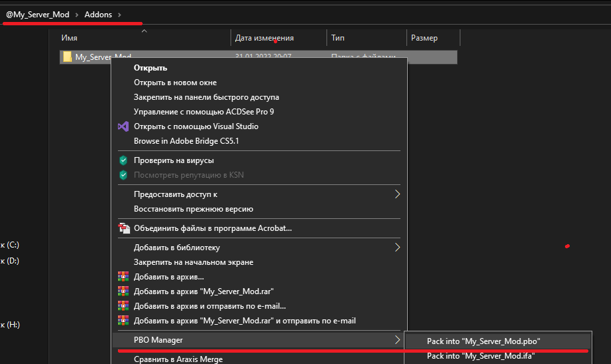This screenshot has width=611, height=364.
Task: Click the shield icon beside 'Посмотреть репутацию в KSN'
Action: pos(123,175)
